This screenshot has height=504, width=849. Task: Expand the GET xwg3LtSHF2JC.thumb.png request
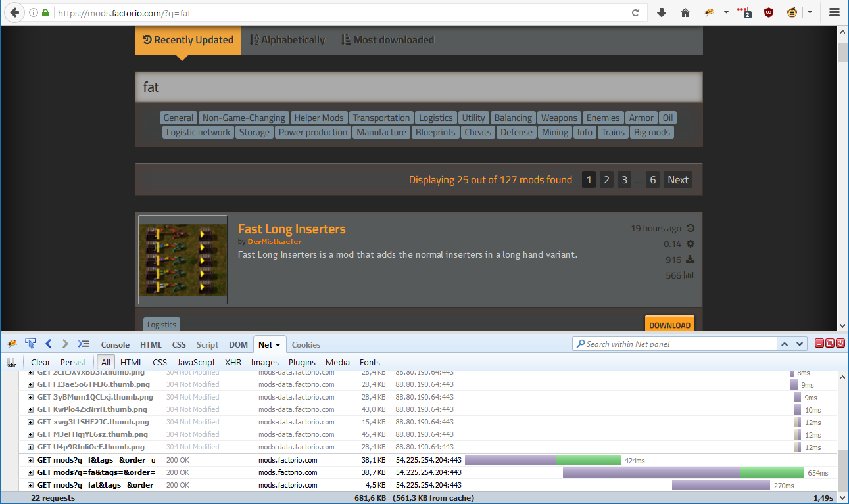pos(30,422)
